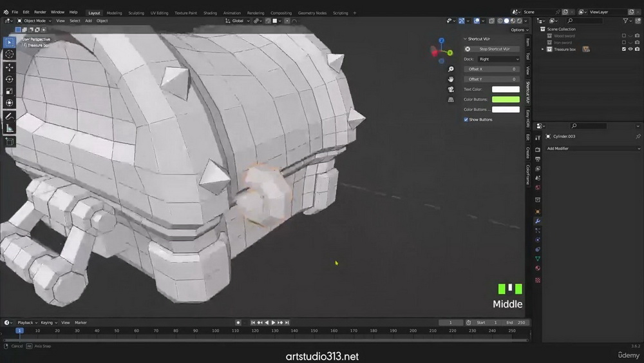Open the viewport Options dropdown

[x=520, y=30]
